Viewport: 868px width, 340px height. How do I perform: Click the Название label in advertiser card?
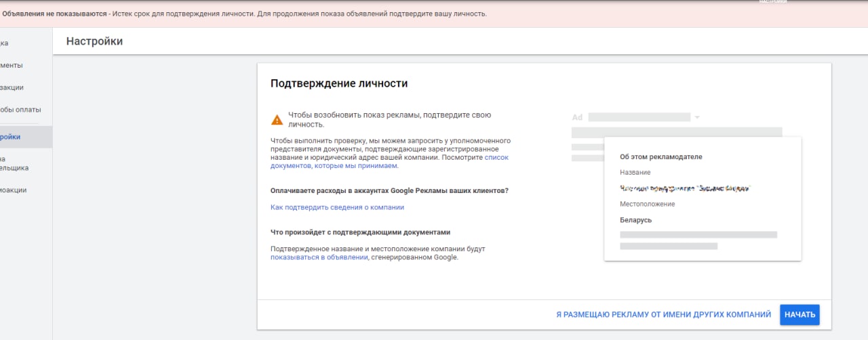tap(635, 173)
